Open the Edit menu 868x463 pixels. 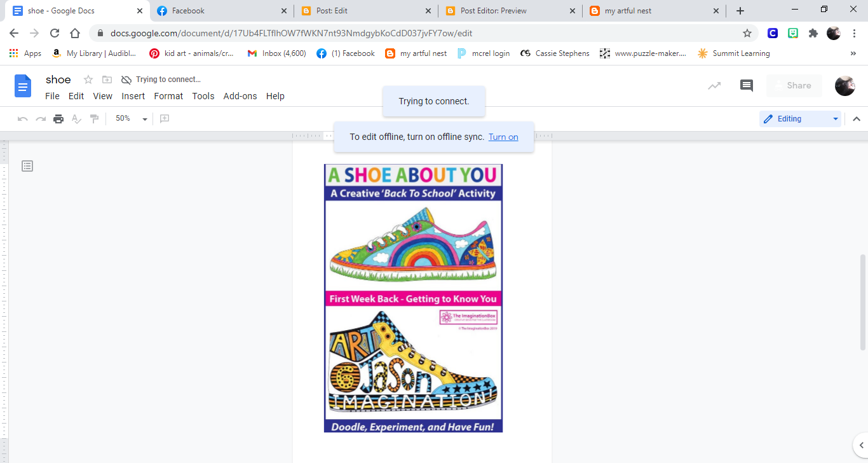pos(76,96)
